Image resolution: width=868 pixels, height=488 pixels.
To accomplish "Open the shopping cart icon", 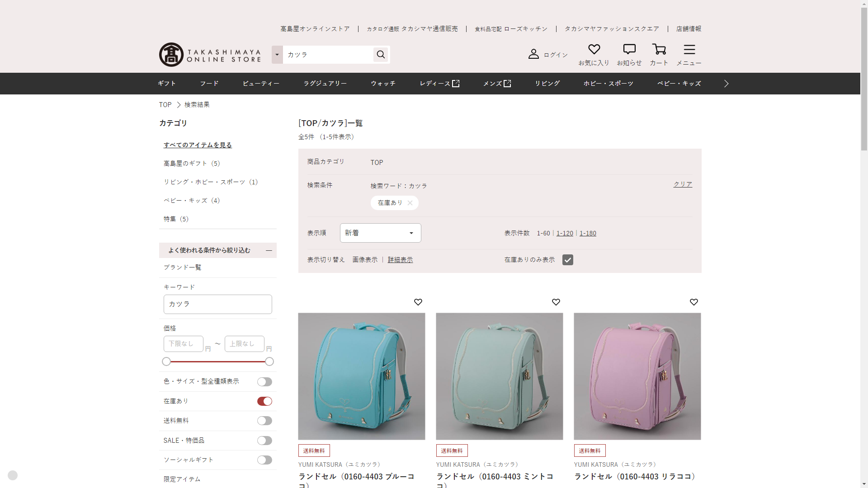I will click(659, 49).
